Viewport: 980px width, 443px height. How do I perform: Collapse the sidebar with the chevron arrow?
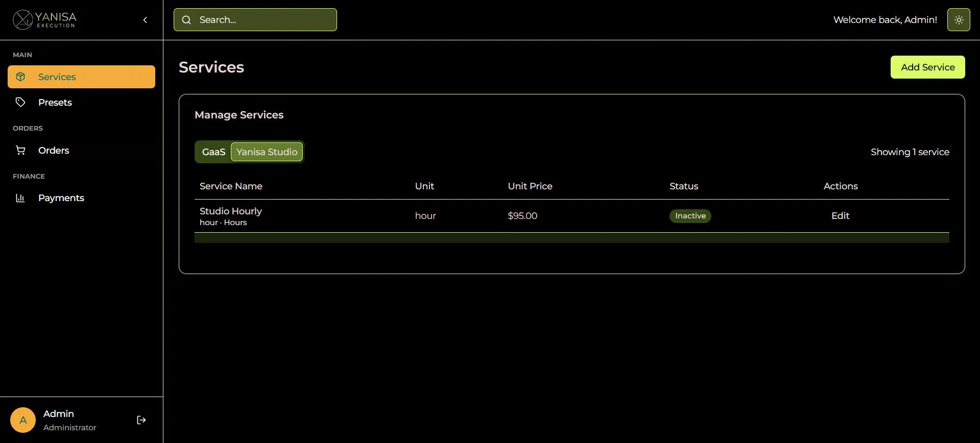click(x=145, y=20)
